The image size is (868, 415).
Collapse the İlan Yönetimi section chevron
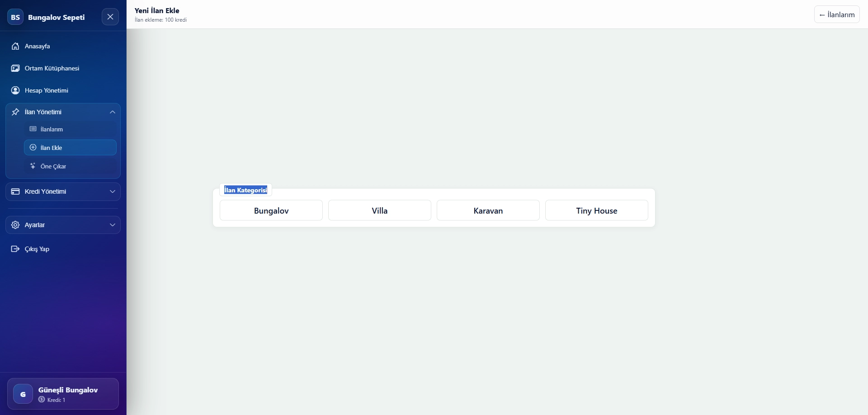coord(113,112)
